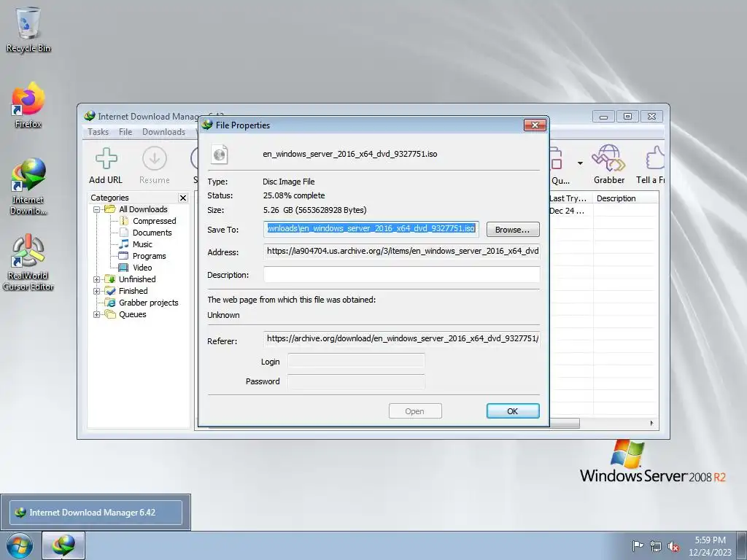Click the Resume download arrow icon
Viewport: 747px width, 560px height.
point(155,158)
